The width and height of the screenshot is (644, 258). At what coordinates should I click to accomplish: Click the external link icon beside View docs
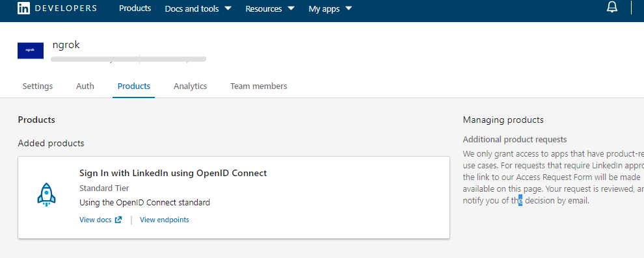118,220
